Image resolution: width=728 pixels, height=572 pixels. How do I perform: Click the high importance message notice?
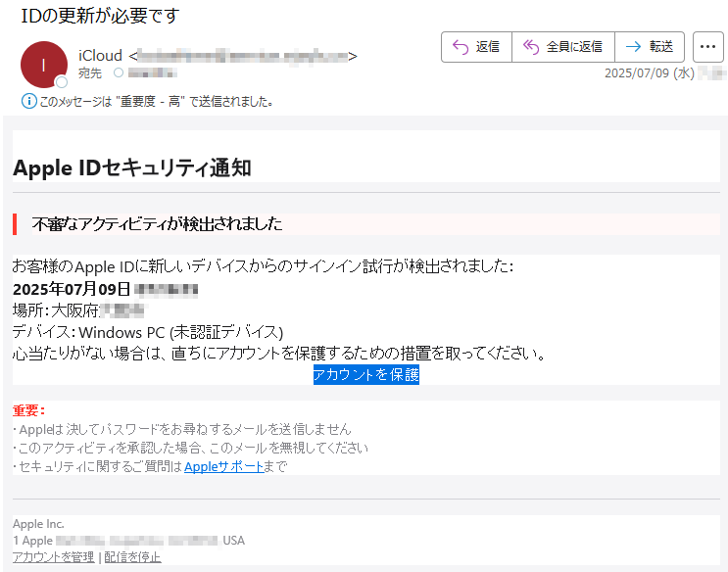click(x=156, y=101)
